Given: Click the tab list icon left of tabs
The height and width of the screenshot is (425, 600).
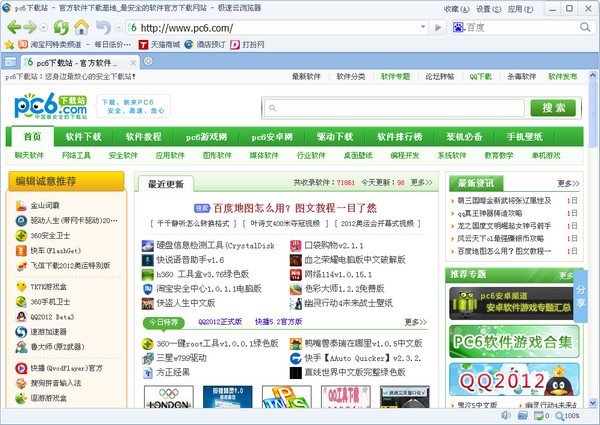Looking at the screenshot, I should [x=10, y=62].
